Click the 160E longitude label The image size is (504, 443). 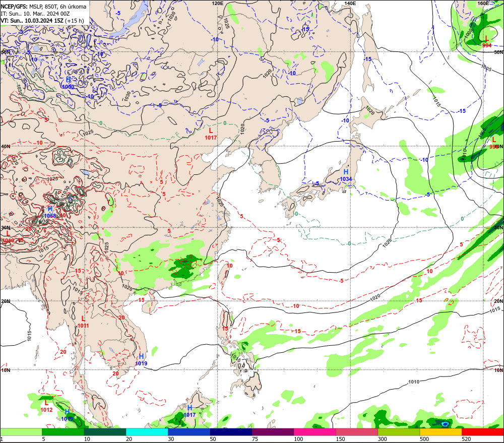[483, 3]
